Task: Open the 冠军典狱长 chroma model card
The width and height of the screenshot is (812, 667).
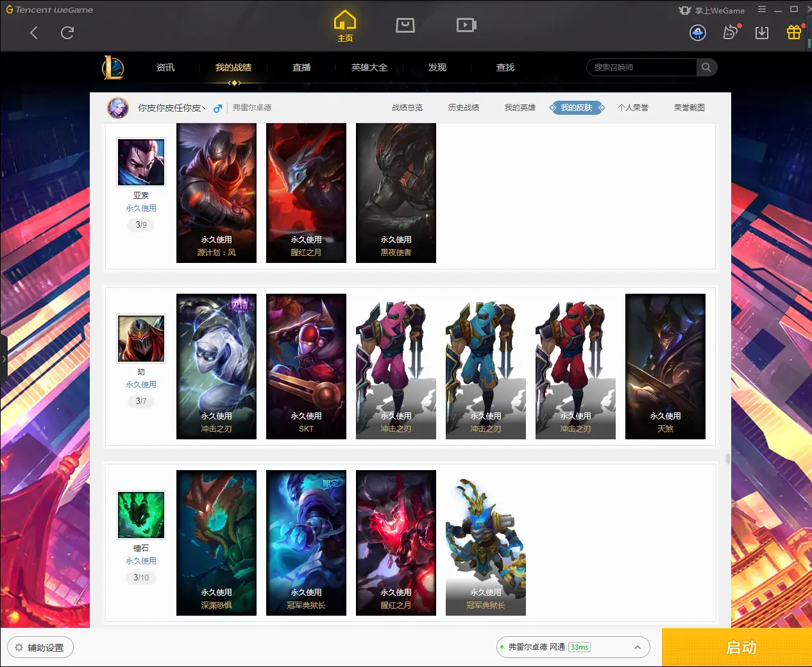Action: [486, 543]
